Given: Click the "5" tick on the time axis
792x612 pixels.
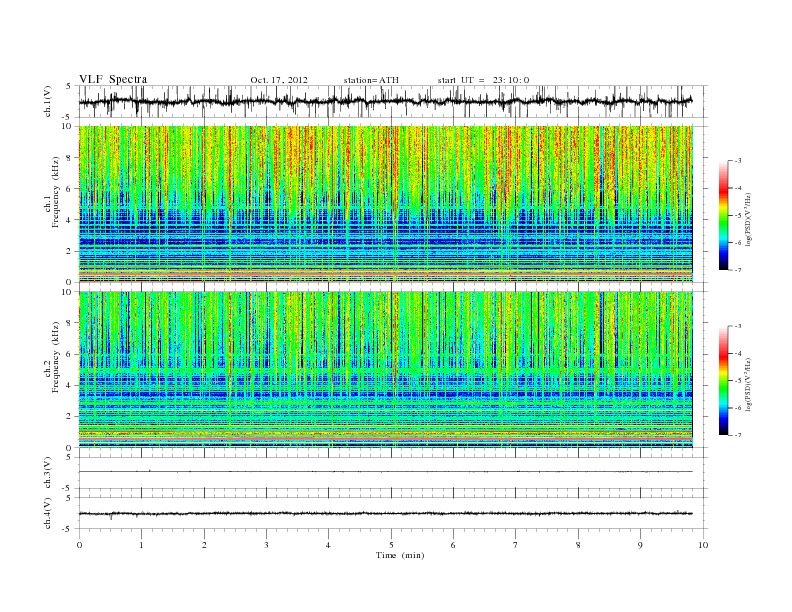Looking at the screenshot, I should click(391, 545).
